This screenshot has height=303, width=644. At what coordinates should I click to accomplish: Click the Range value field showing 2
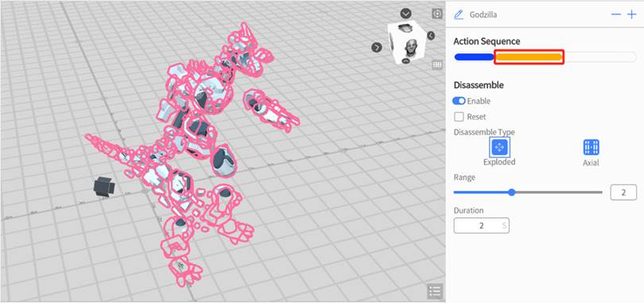tap(623, 192)
